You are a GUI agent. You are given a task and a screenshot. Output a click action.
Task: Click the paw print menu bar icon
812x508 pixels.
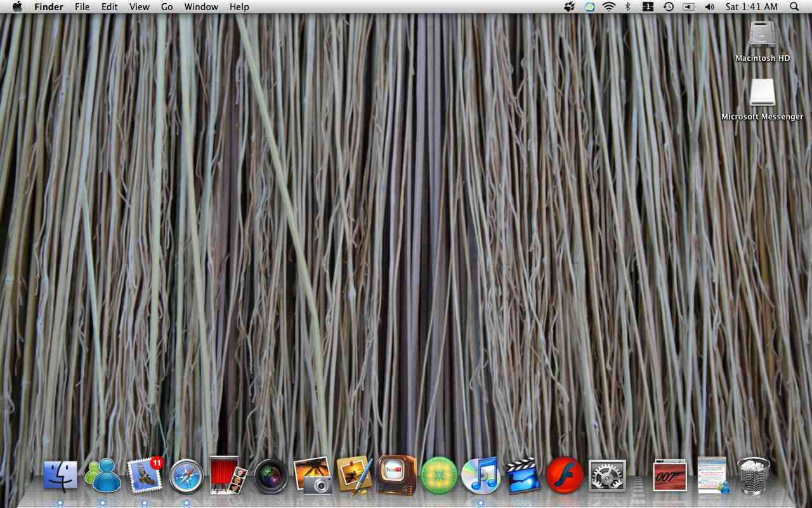pyautogui.click(x=570, y=7)
